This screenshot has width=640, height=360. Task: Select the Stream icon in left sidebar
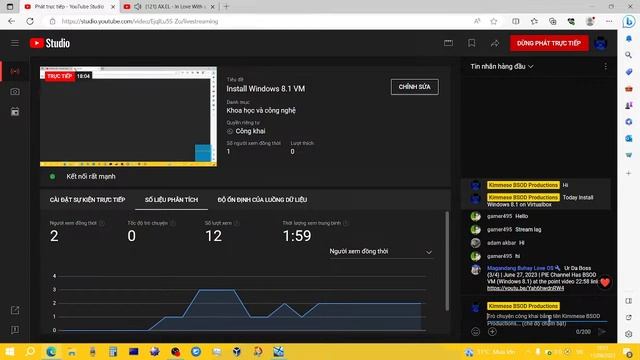click(15, 71)
